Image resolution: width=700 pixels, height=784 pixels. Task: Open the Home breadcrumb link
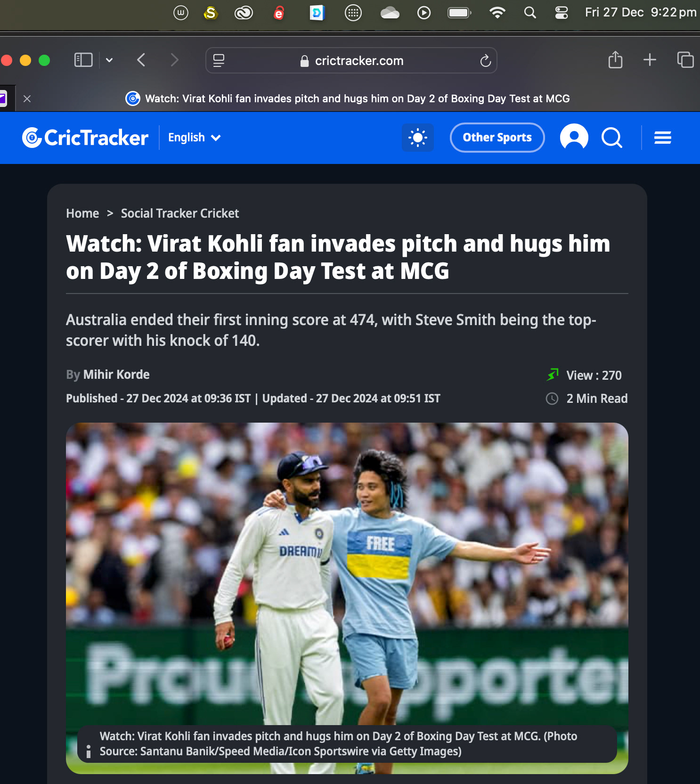coord(82,213)
